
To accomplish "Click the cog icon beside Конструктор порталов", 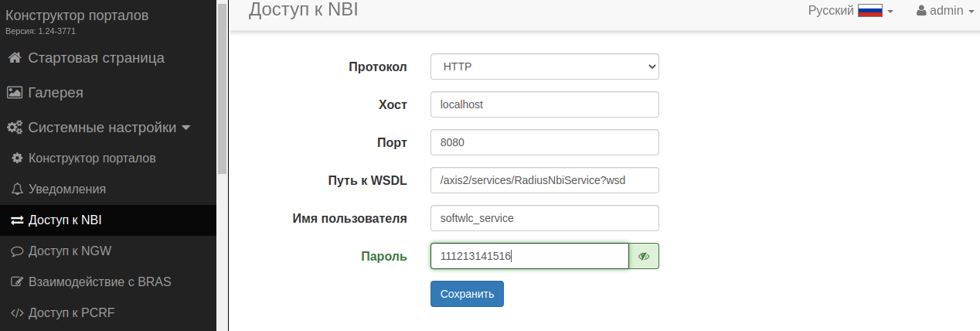I will tap(17, 159).
